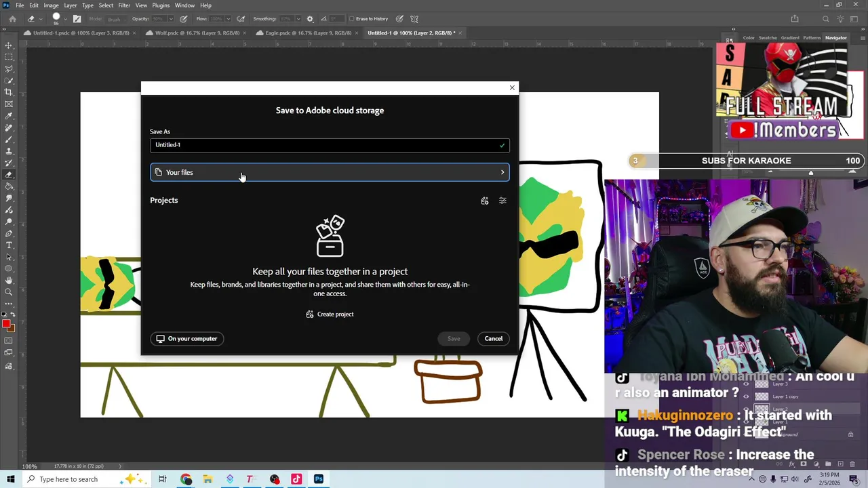
Task: Select the Hand tool
Action: coord(9,280)
